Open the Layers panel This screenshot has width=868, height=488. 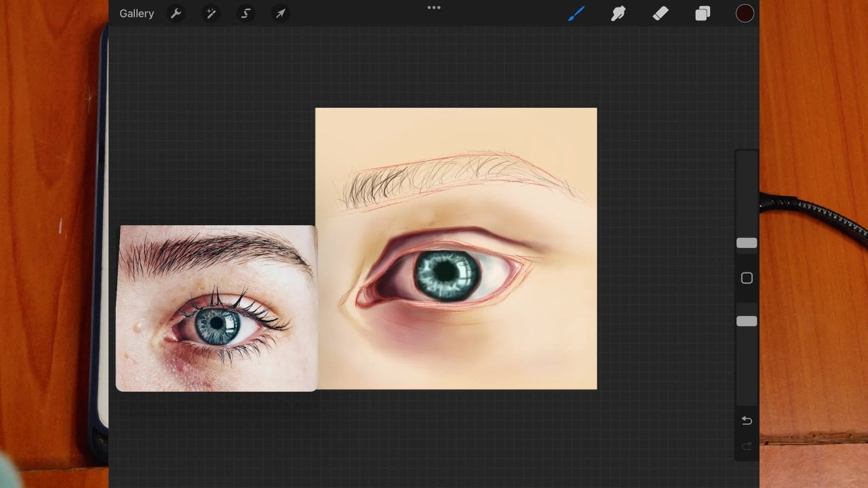click(703, 14)
